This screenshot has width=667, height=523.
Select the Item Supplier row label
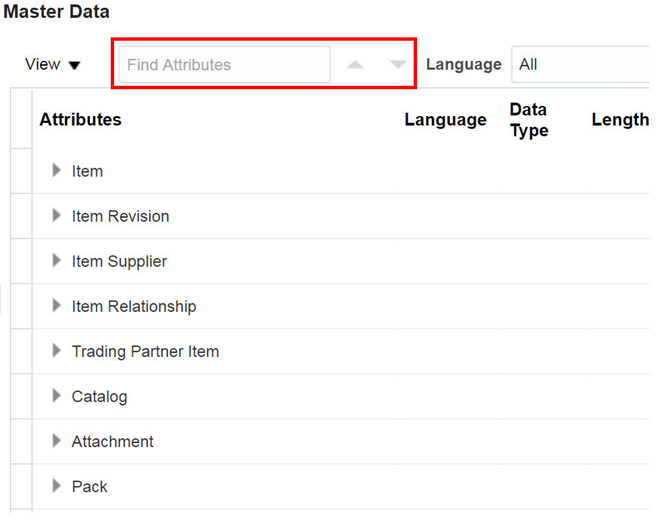[119, 262]
